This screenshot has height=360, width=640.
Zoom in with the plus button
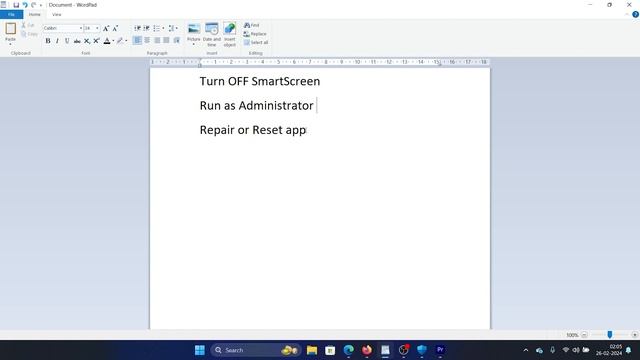[x=635, y=335]
